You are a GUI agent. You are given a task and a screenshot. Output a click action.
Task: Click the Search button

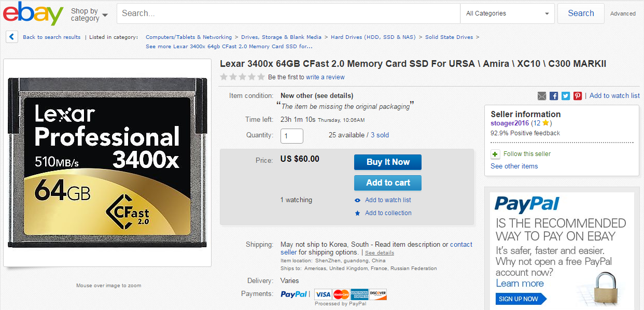pyautogui.click(x=581, y=13)
